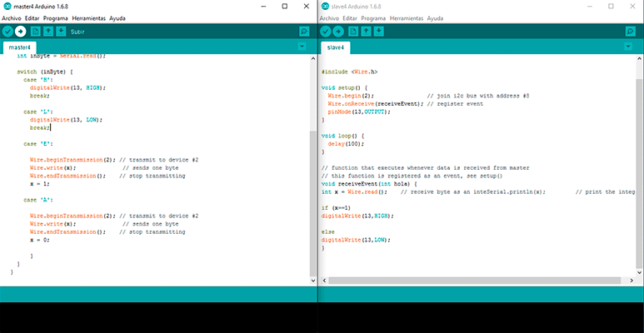Open Editar menu in slave4 window
The image size is (644, 333).
click(350, 18)
